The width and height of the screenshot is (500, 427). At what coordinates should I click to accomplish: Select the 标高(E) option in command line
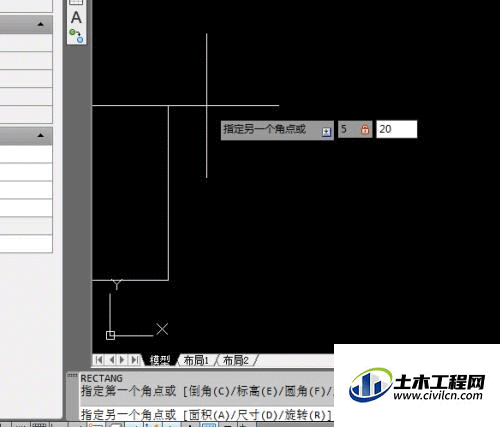pyautogui.click(x=257, y=391)
